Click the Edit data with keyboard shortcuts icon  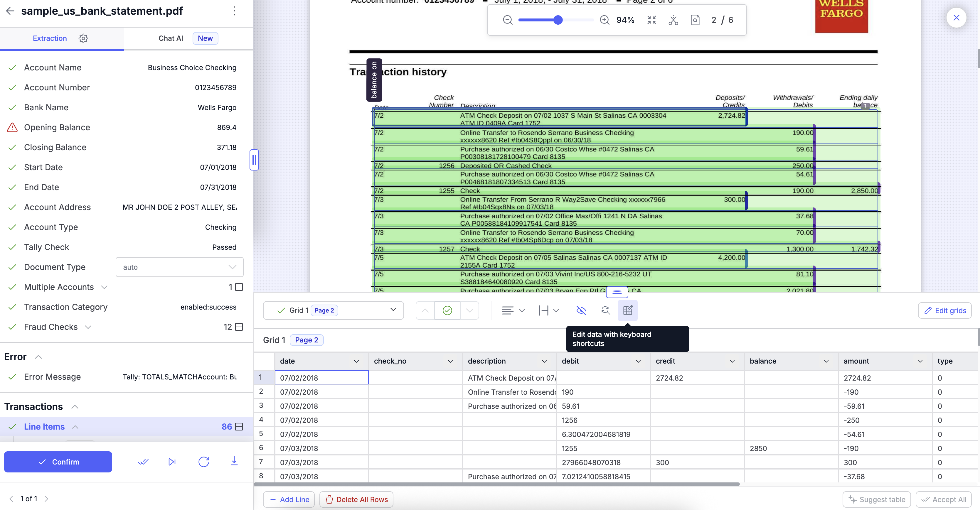[x=627, y=310]
